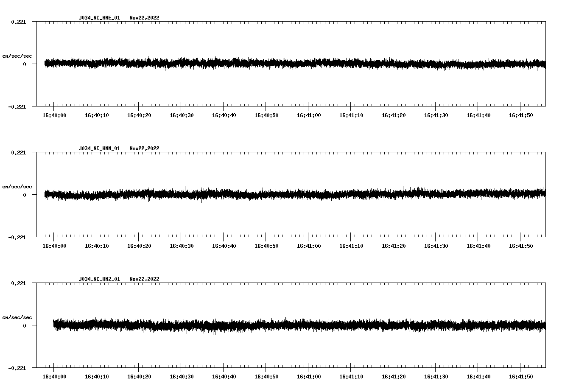
Task: Click the -0.221 lower limit on HNE axis
Action: [x=17, y=106]
